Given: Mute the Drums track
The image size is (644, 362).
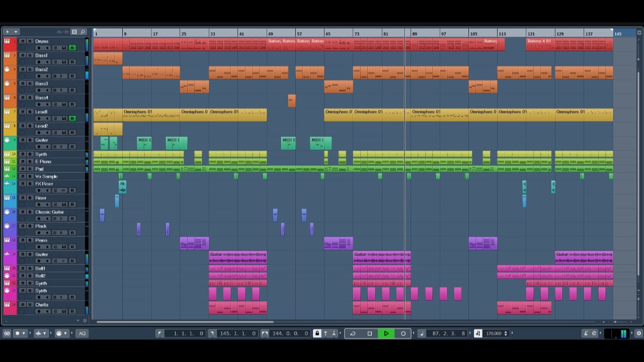Looking at the screenshot, I should click(23, 41).
